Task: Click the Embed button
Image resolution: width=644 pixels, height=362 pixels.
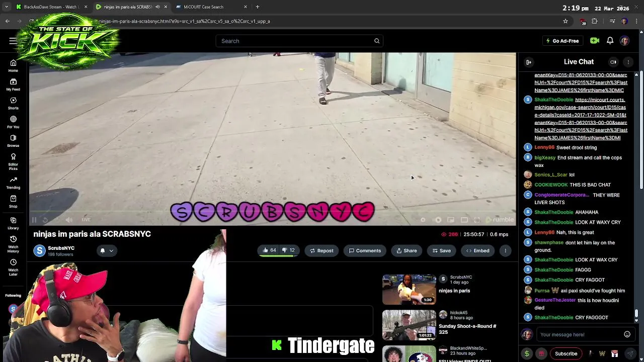Action: (x=477, y=250)
